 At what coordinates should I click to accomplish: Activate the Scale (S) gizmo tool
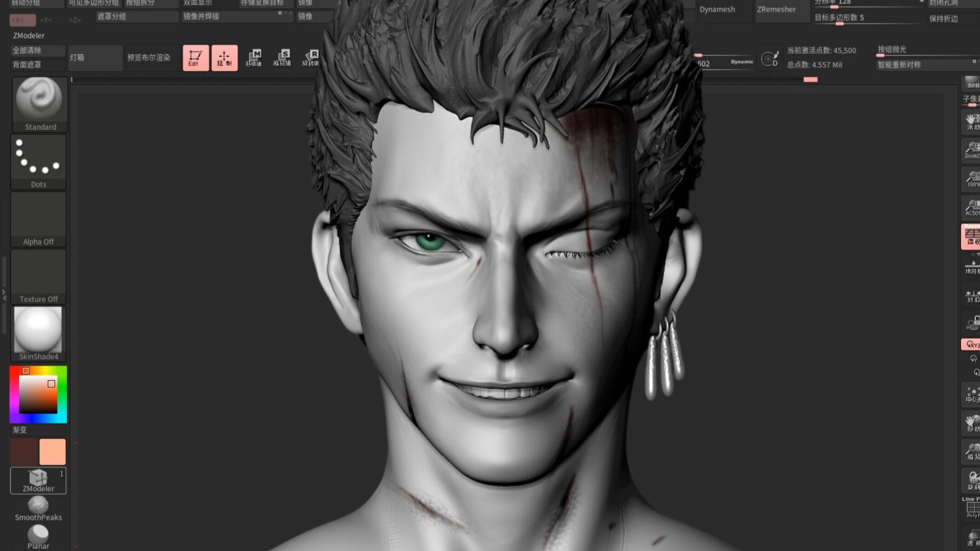282,58
